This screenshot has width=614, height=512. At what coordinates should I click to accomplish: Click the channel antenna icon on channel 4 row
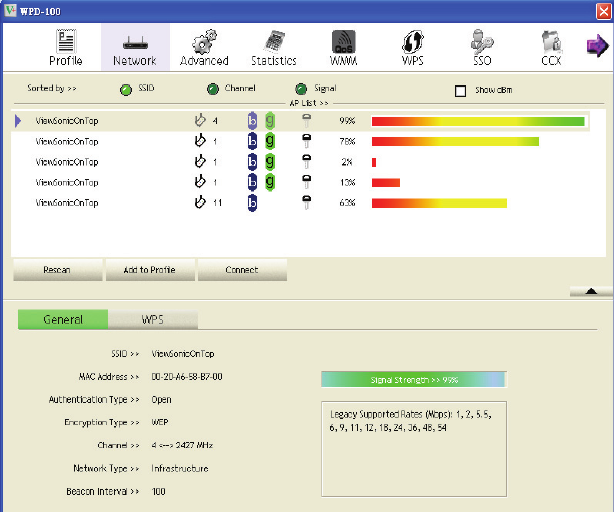200,120
